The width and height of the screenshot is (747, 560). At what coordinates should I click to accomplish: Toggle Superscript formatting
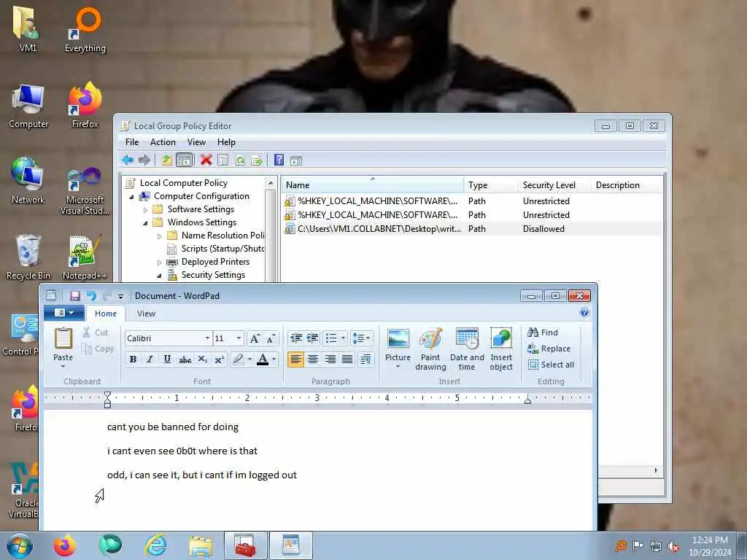(x=219, y=359)
